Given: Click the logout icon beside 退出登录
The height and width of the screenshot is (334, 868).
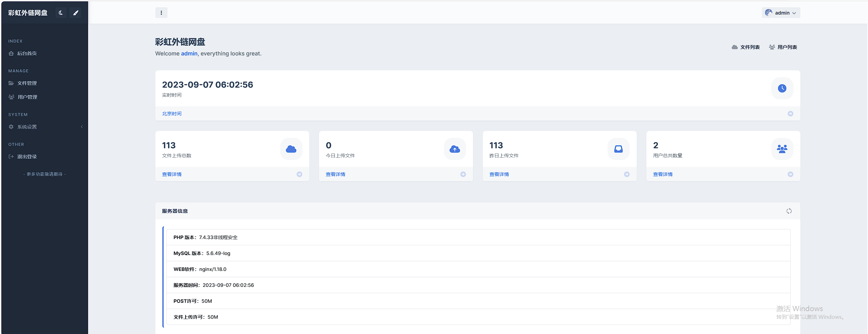Looking at the screenshot, I should (11, 156).
